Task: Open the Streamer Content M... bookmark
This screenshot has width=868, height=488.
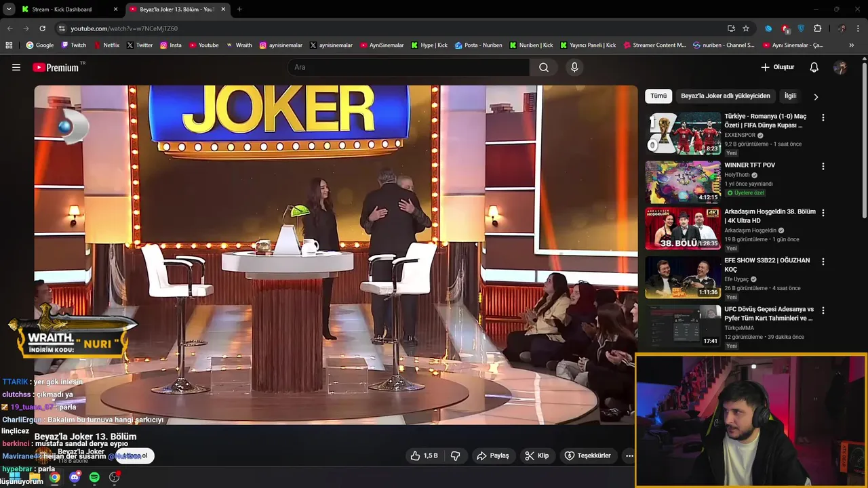Action: pyautogui.click(x=654, y=45)
